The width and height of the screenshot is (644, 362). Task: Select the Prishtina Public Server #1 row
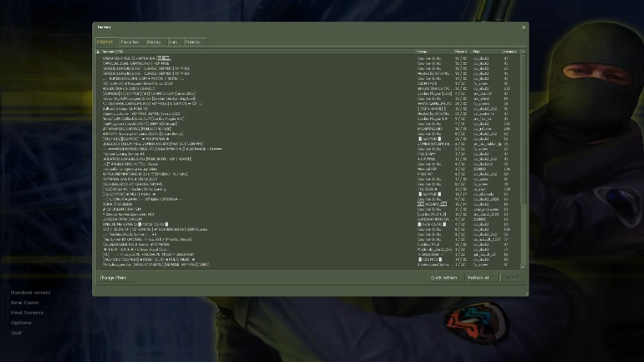pos(308,234)
